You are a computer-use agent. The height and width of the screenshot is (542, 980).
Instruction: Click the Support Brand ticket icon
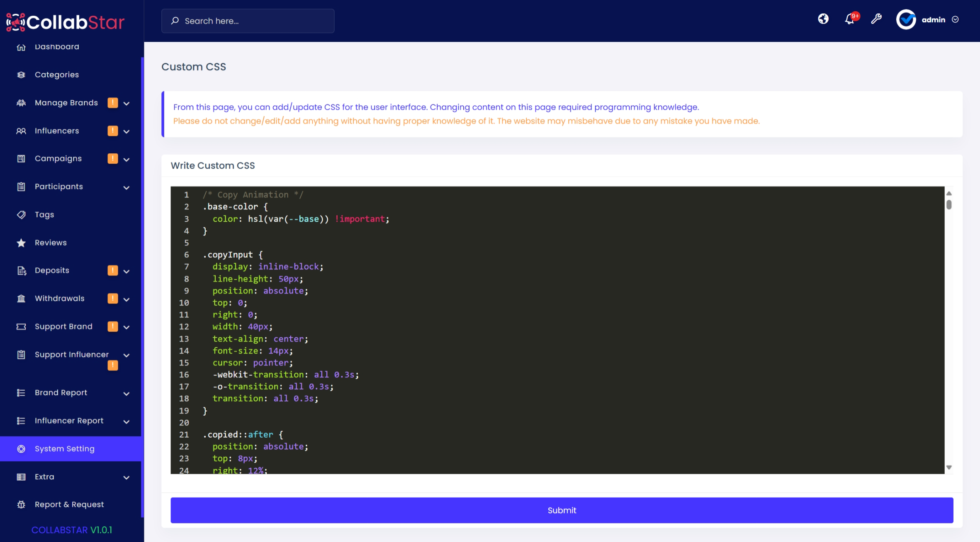click(21, 327)
